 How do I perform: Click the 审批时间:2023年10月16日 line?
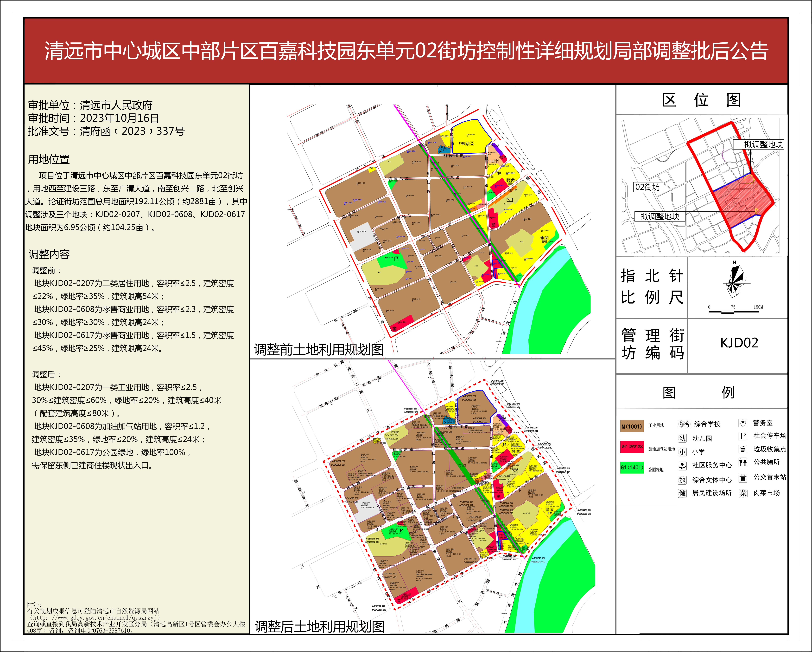point(93,118)
